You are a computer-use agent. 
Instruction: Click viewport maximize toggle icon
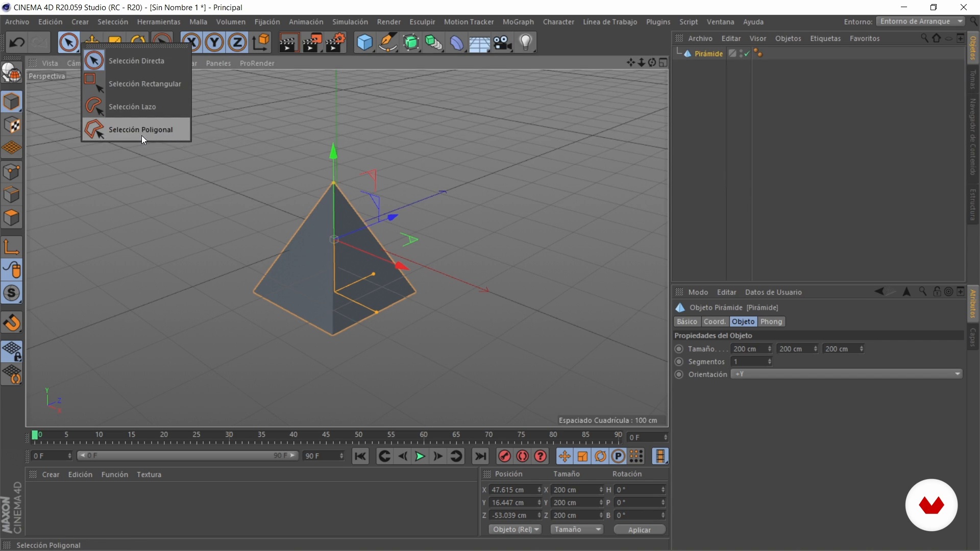tap(663, 62)
